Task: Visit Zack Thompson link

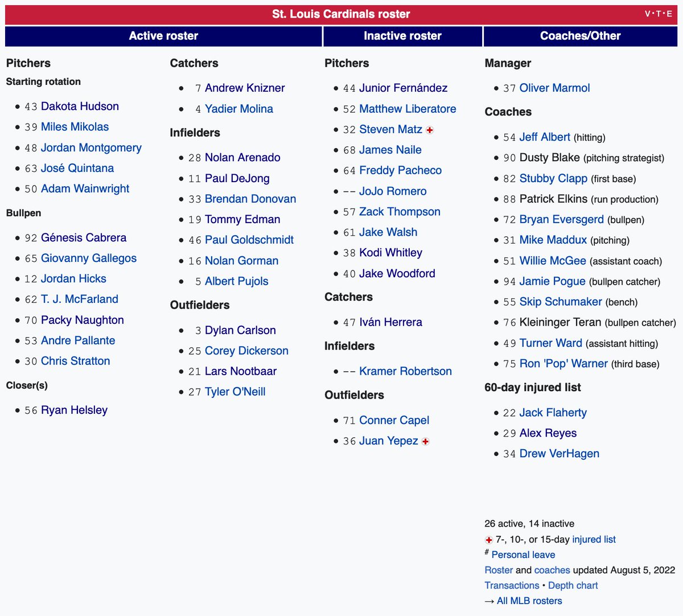Action: (400, 212)
